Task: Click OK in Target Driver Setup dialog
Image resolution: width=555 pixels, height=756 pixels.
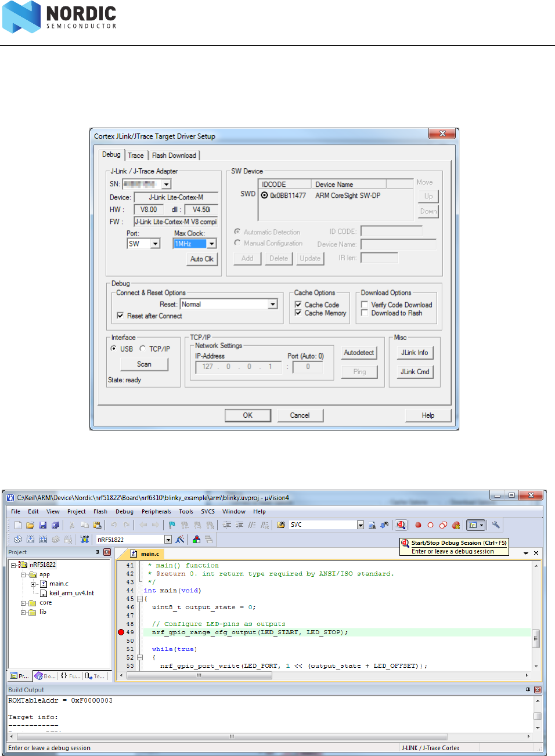Action: pos(248,415)
